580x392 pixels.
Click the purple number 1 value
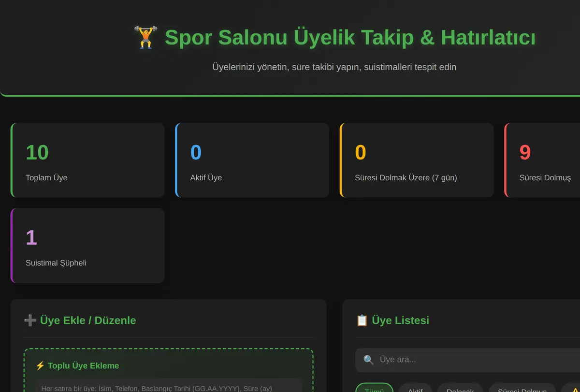(31, 238)
